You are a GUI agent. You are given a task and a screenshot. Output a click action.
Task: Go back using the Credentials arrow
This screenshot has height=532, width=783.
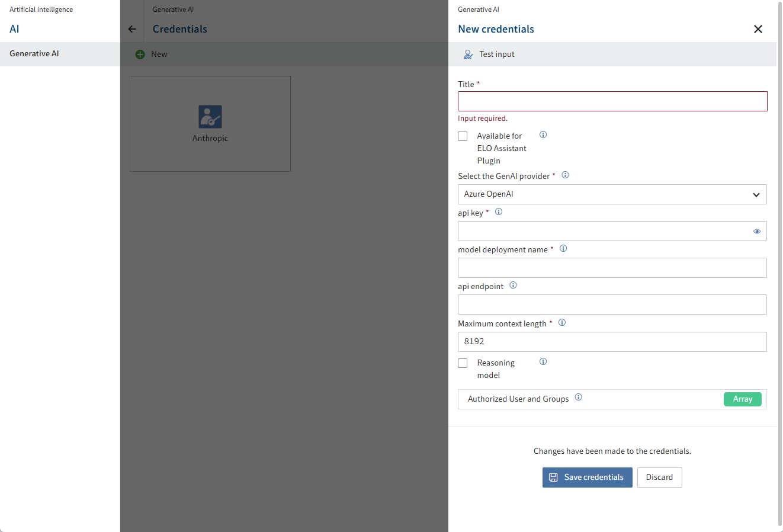pos(132,29)
